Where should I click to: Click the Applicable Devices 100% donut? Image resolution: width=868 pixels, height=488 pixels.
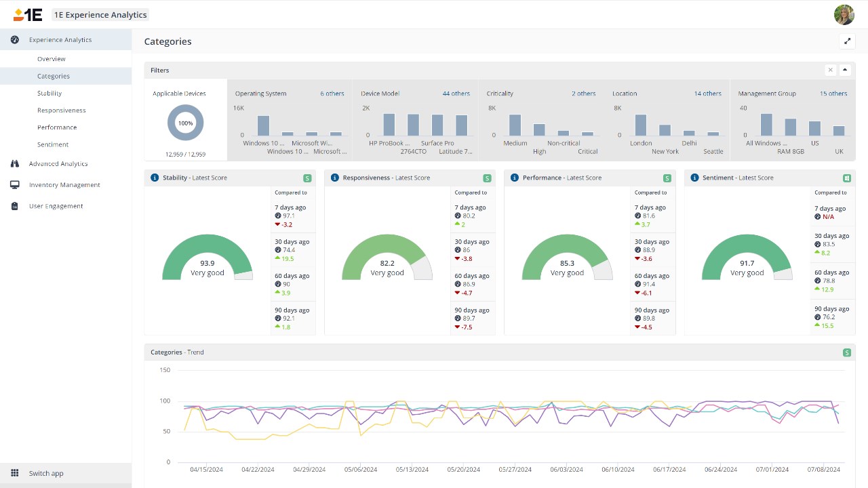pyautogui.click(x=185, y=123)
